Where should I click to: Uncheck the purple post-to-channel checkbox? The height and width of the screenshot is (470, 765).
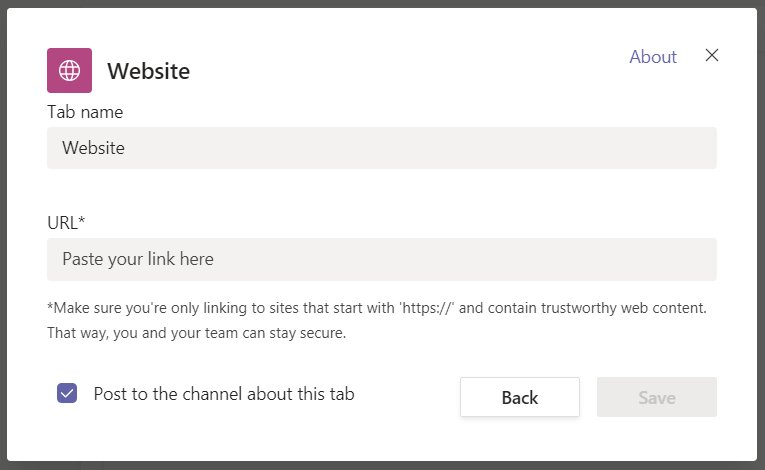pos(67,393)
